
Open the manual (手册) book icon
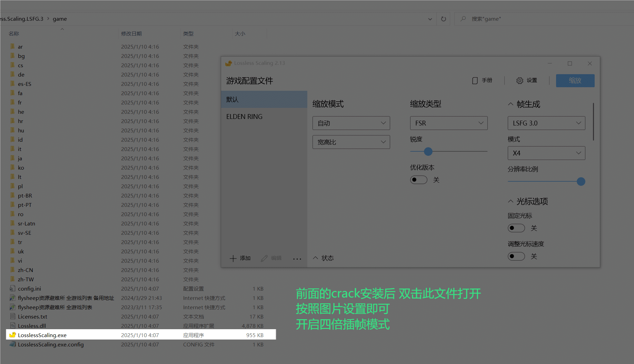point(475,81)
